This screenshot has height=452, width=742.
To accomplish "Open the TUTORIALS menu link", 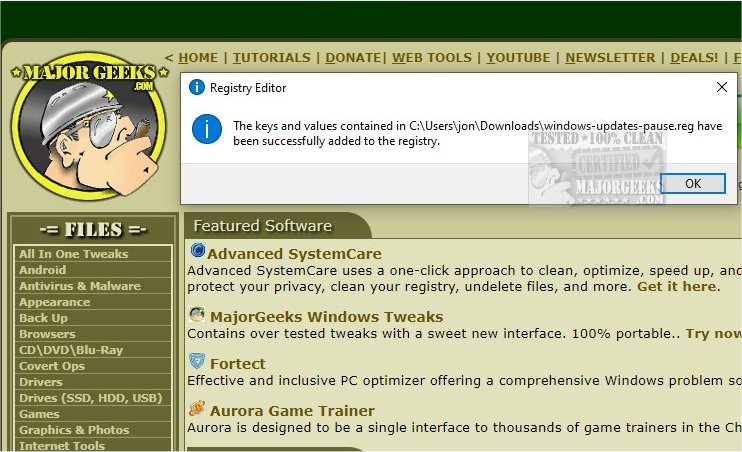I will [272, 58].
